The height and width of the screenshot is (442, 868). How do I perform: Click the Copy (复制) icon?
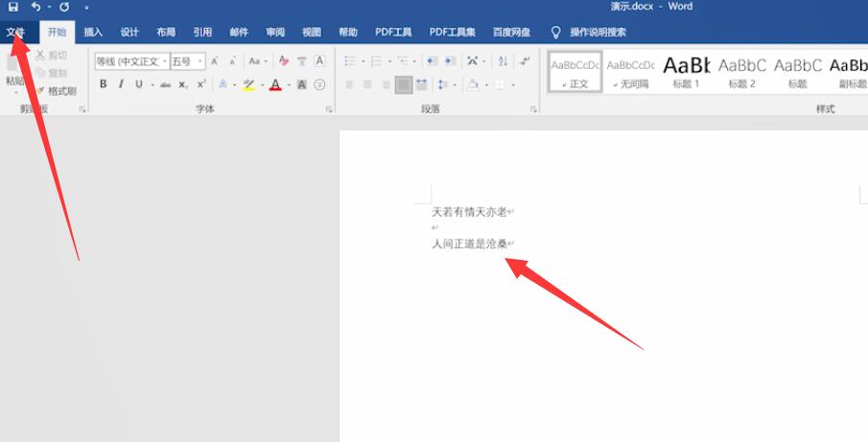40,73
